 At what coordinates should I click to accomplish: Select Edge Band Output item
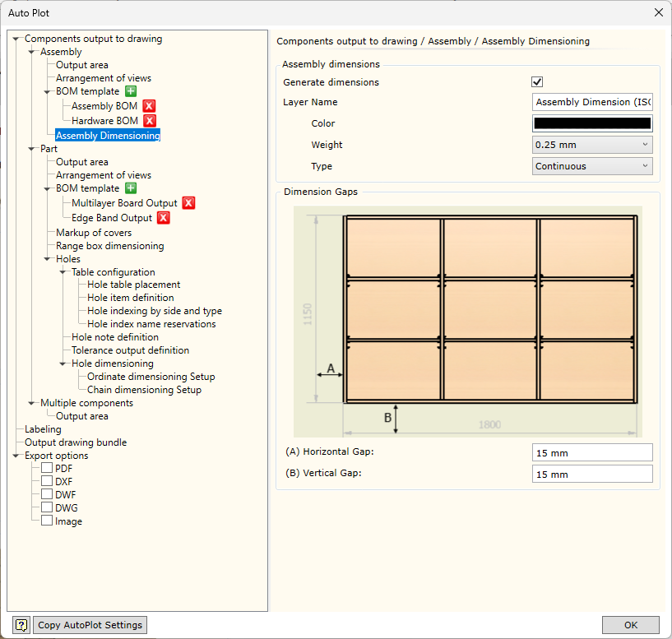tap(112, 218)
